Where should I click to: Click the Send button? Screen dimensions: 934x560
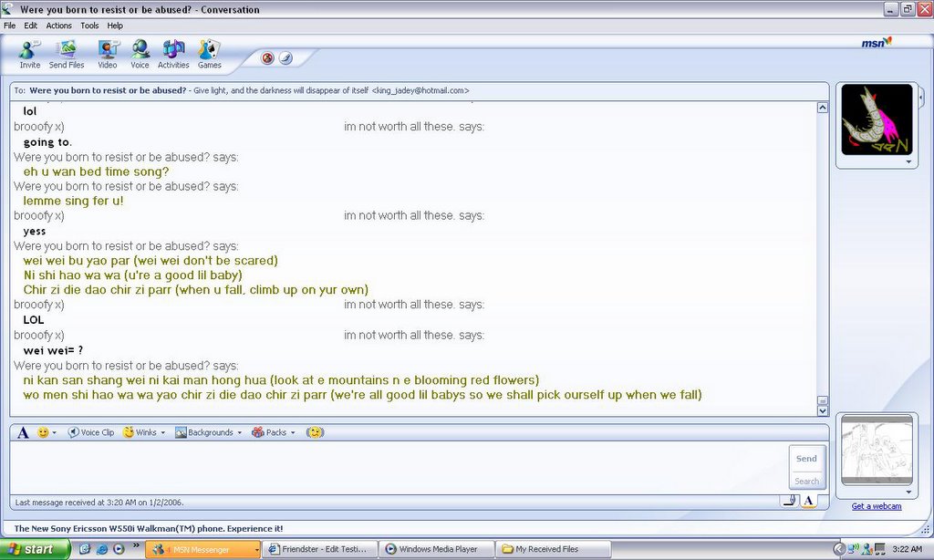[x=806, y=459]
